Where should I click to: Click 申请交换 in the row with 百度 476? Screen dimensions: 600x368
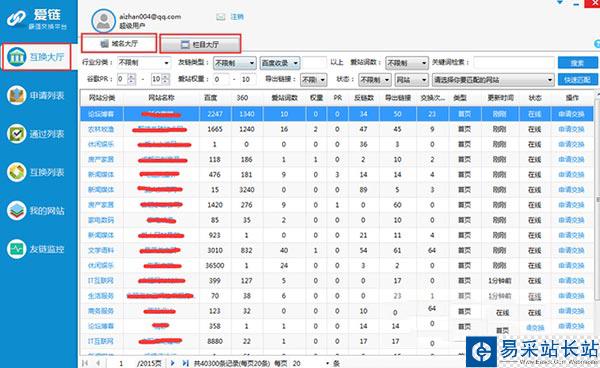571,174
